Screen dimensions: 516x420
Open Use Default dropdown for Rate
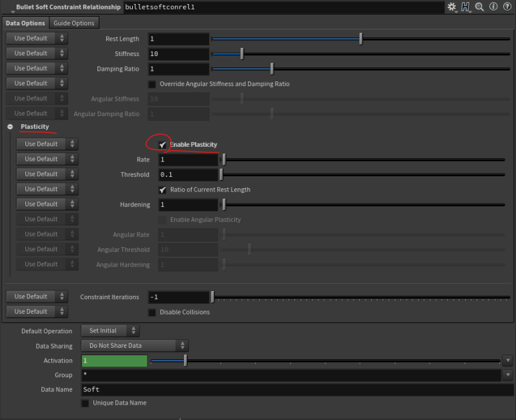click(47, 159)
